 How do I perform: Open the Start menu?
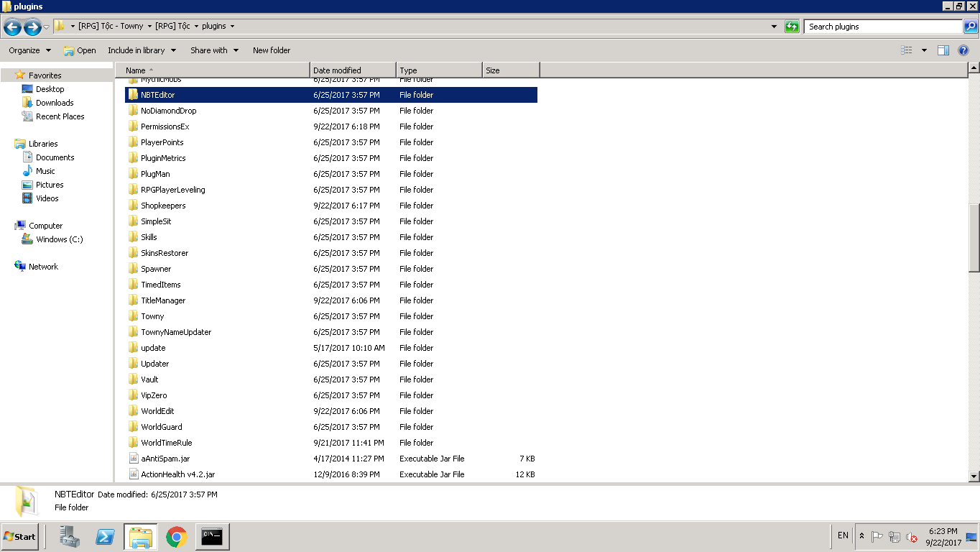19,536
